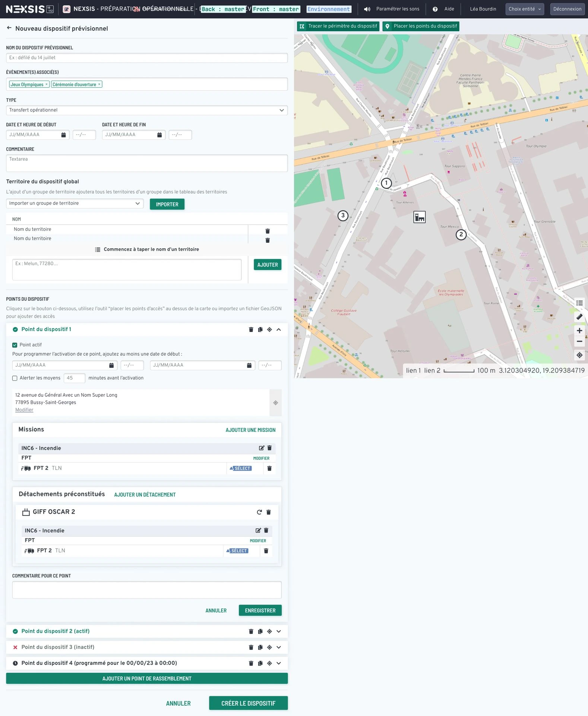
Task: Click the Nom du dispositif prévisionnel field
Action: [147, 58]
